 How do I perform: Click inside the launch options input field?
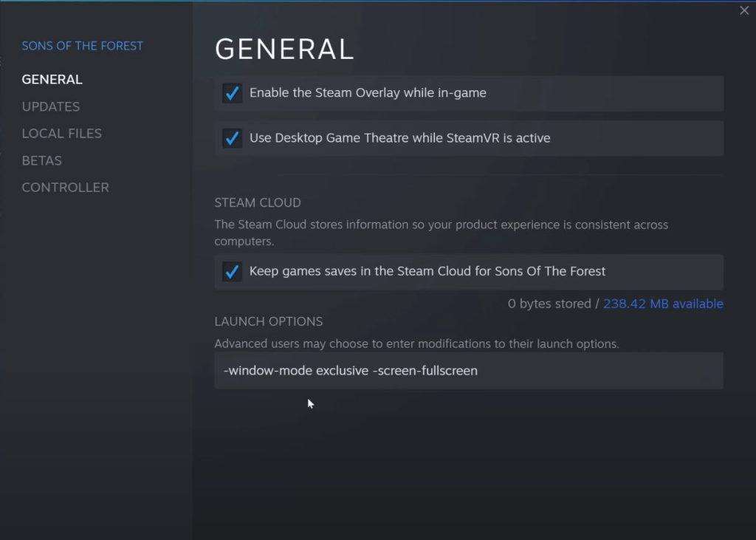469,370
